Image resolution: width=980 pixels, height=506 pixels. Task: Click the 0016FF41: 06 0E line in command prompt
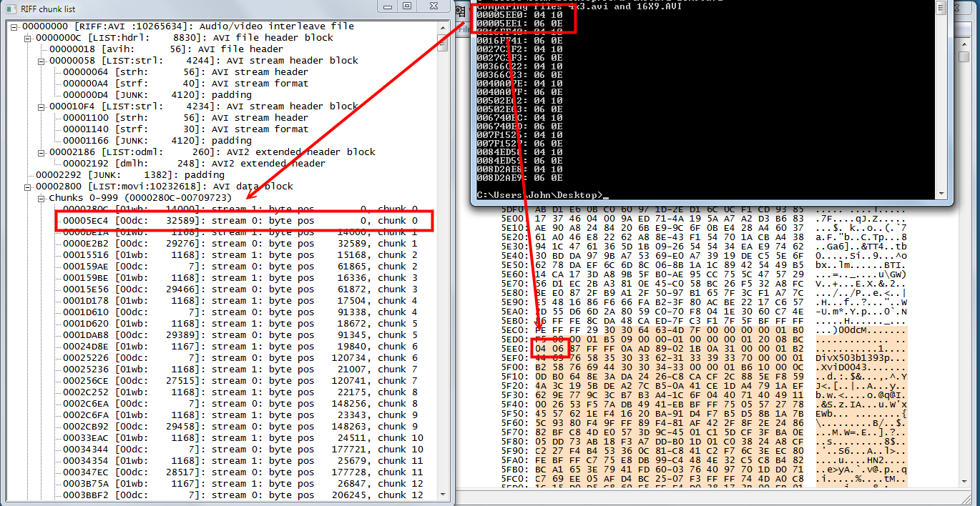519,41
